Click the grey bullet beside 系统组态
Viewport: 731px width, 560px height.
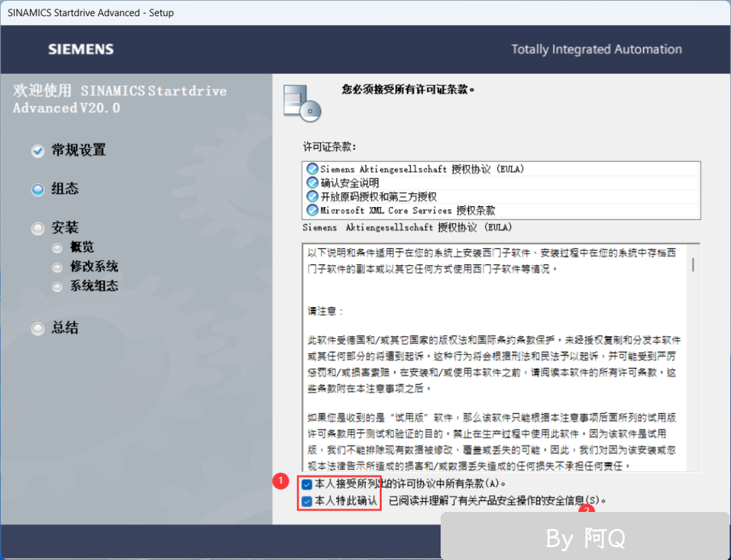click(x=58, y=287)
